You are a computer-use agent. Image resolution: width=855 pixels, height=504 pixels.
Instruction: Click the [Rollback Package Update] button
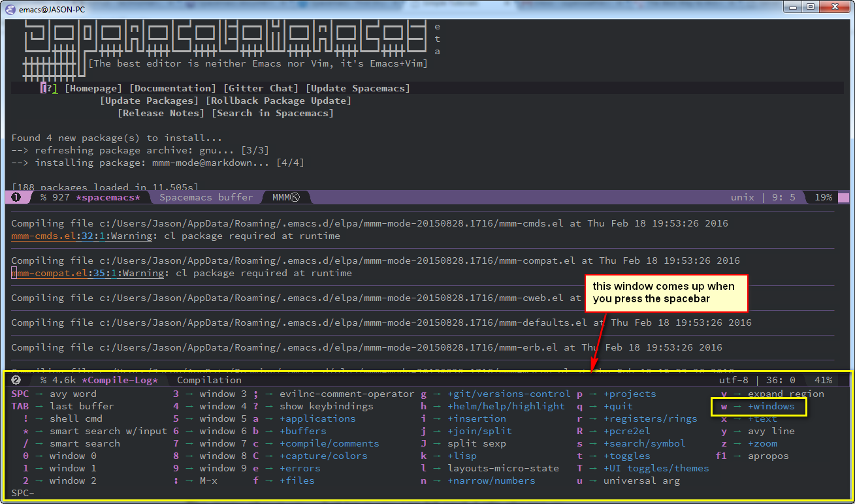[x=278, y=101]
